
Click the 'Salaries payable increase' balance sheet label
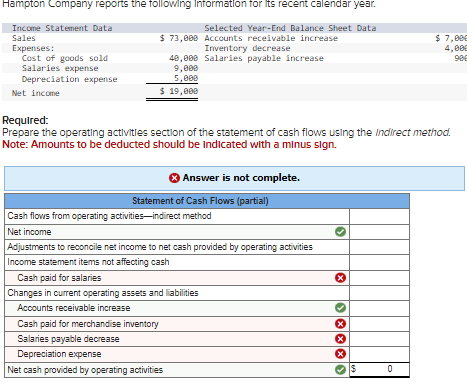264,58
